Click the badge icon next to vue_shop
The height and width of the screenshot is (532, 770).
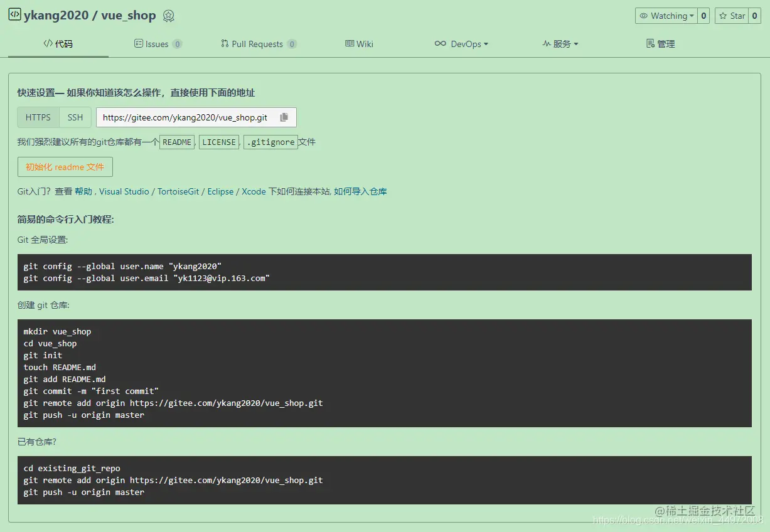point(168,16)
